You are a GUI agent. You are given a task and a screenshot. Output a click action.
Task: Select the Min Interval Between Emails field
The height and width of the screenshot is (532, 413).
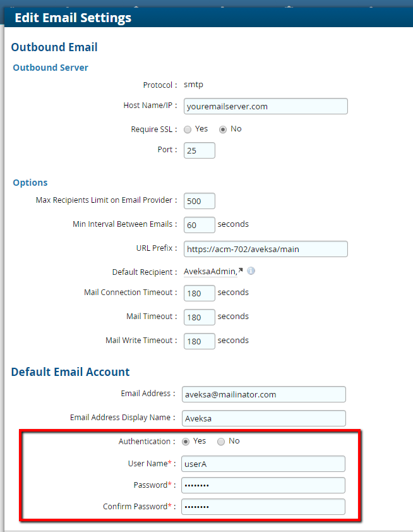click(199, 225)
